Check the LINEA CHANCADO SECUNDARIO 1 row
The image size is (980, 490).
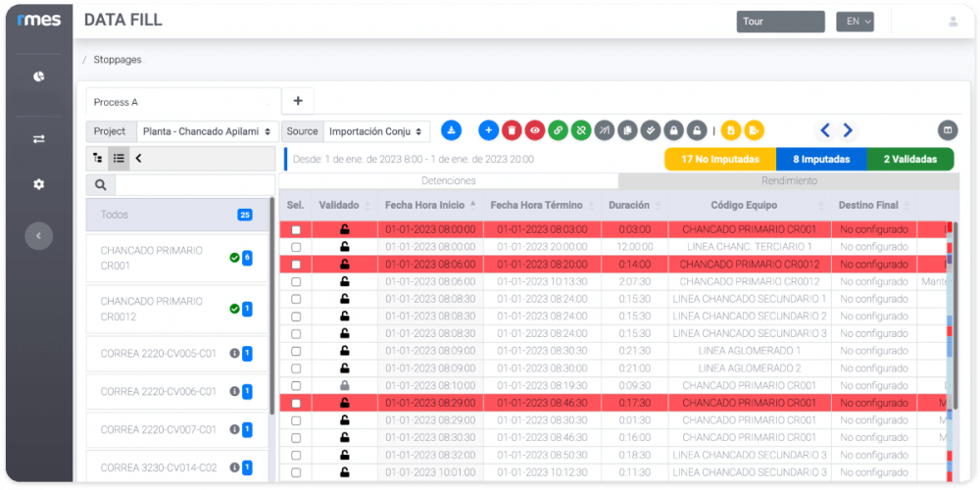pyautogui.click(x=296, y=299)
